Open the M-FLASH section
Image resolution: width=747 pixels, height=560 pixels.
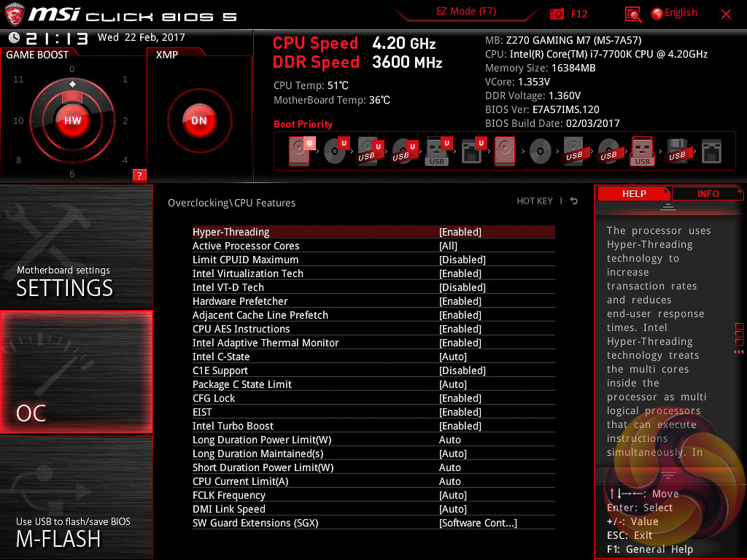point(76,497)
